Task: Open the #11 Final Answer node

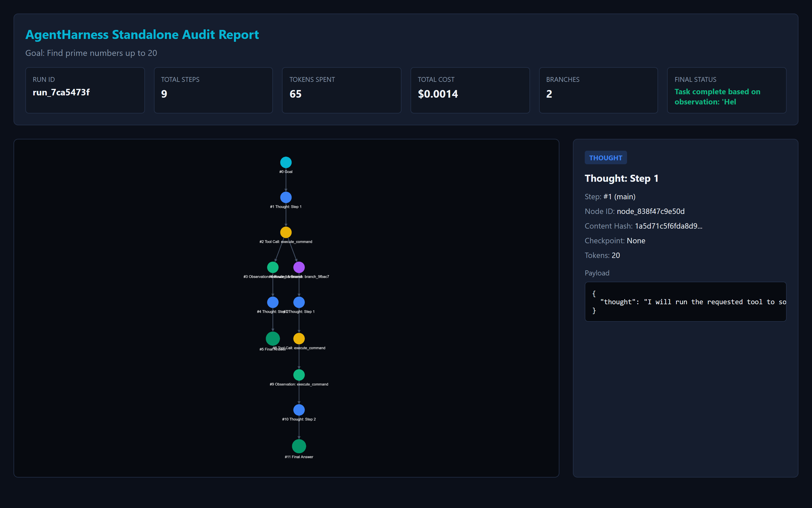Action: [x=299, y=446]
